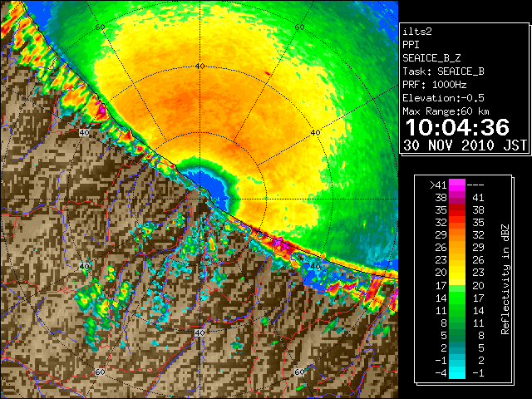The height and width of the screenshot is (399, 532).
Task: Click the '-4' legend label
Action: coord(441,373)
